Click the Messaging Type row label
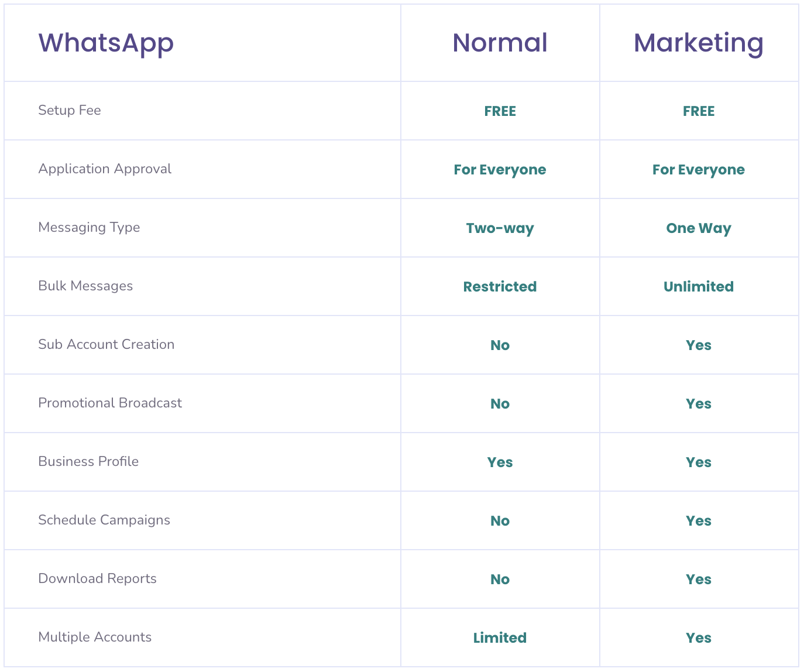The height and width of the screenshot is (672, 804). tap(89, 227)
